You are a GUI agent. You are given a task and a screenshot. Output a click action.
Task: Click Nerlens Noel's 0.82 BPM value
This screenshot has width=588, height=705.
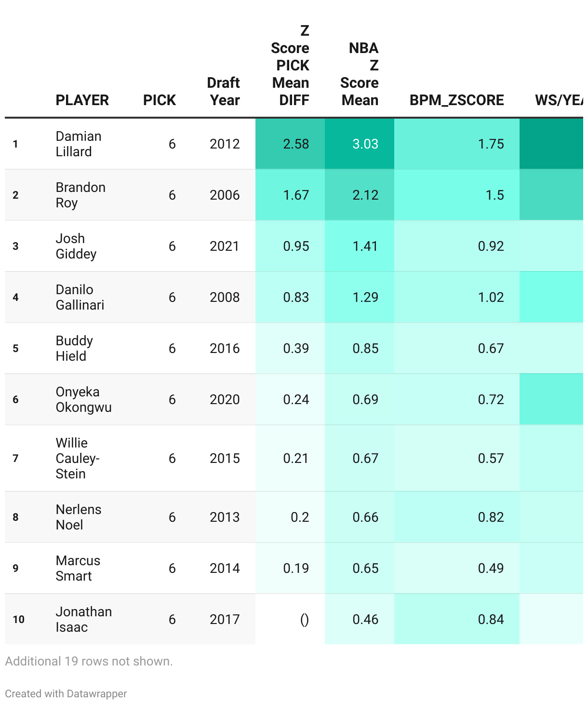coord(491,517)
